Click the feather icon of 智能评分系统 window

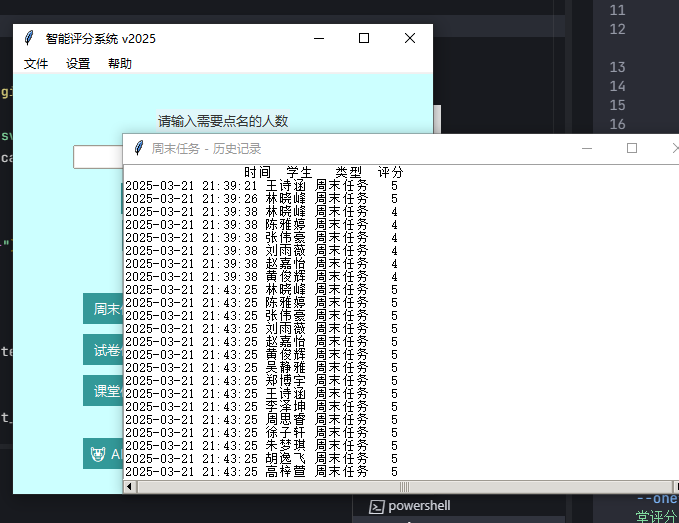coord(29,38)
